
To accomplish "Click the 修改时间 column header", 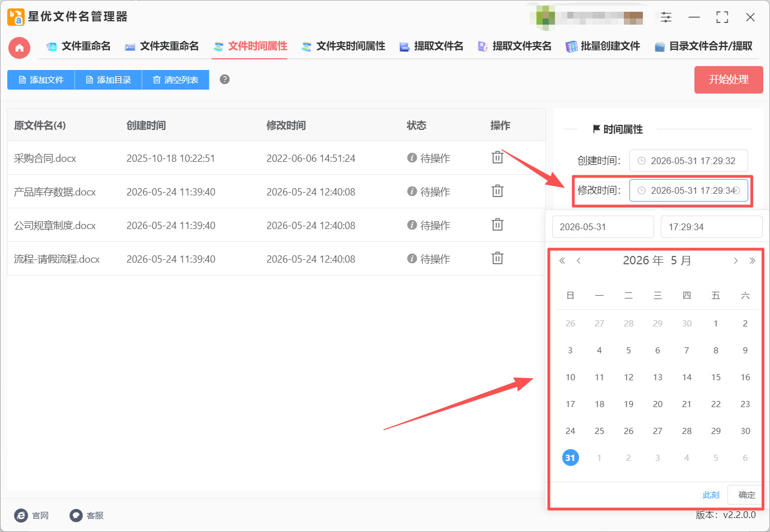I will [286, 125].
